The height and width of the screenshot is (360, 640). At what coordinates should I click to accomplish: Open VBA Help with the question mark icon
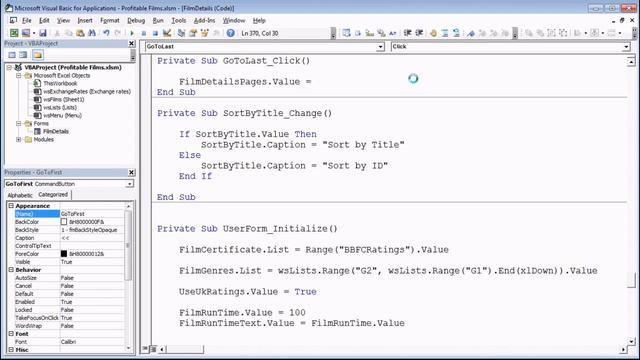pyautogui.click(x=231, y=33)
